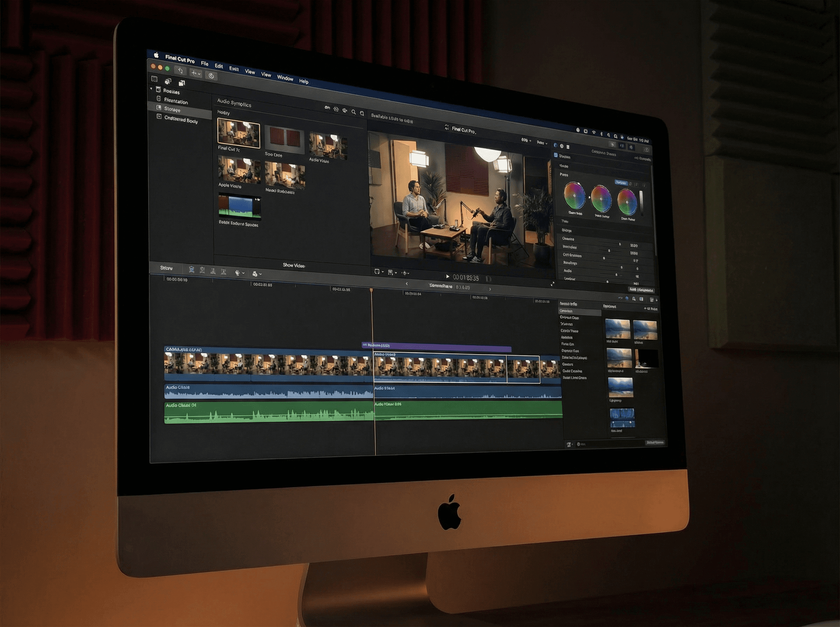
Task: Click the Show Video button
Action: click(x=294, y=265)
